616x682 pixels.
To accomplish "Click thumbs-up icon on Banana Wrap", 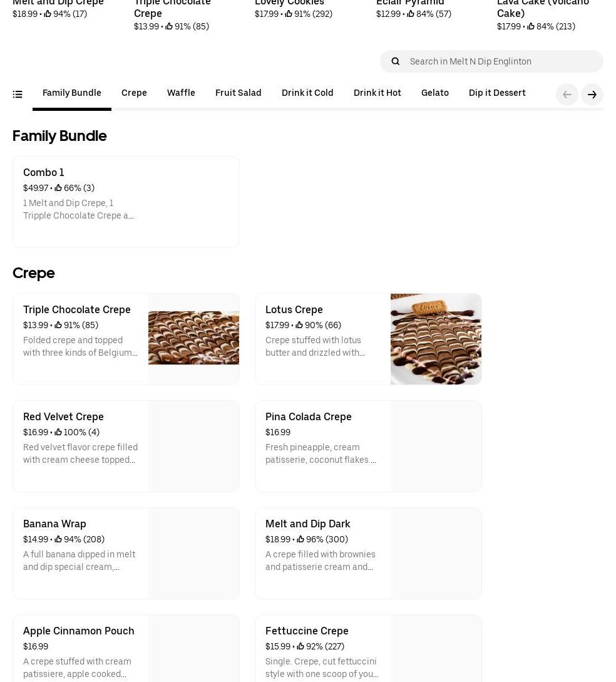I will pyautogui.click(x=58, y=539).
